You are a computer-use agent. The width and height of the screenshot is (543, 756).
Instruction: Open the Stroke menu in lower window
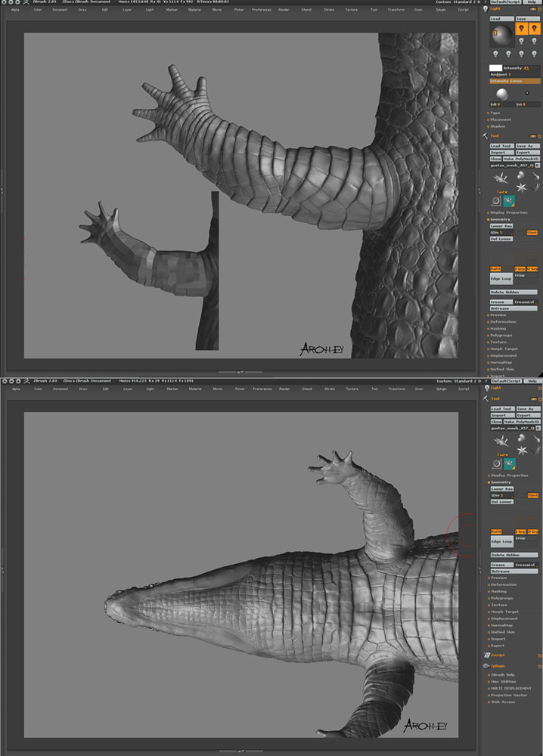330,389
